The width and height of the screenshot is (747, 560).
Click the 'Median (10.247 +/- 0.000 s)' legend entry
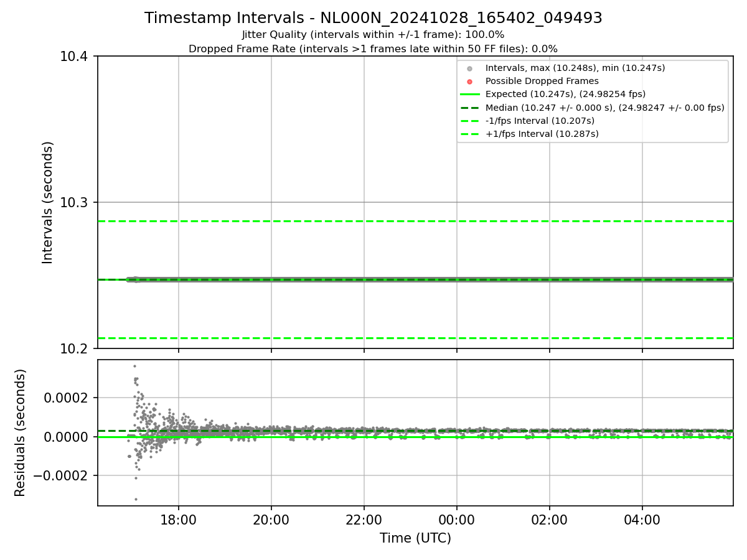[605, 108]
